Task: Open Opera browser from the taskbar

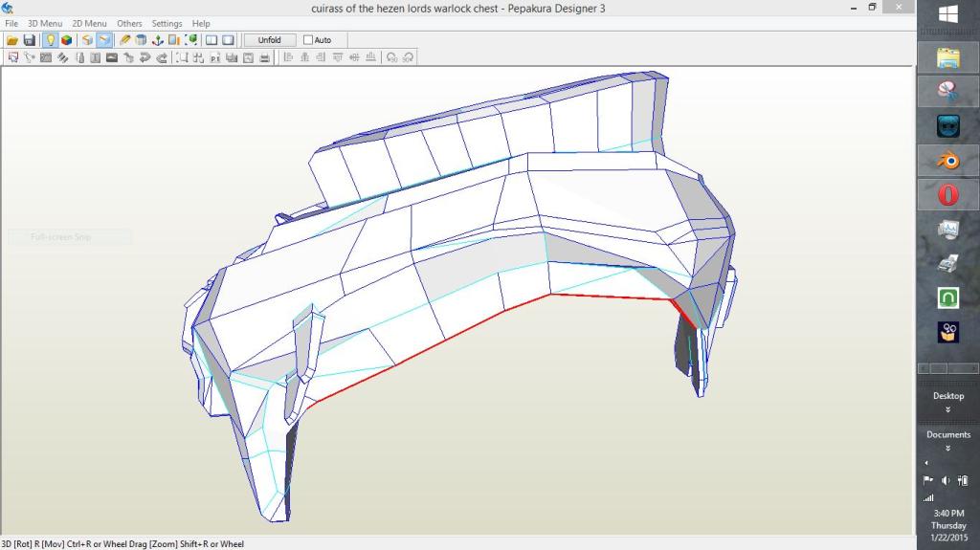Action: pyautogui.click(x=948, y=195)
